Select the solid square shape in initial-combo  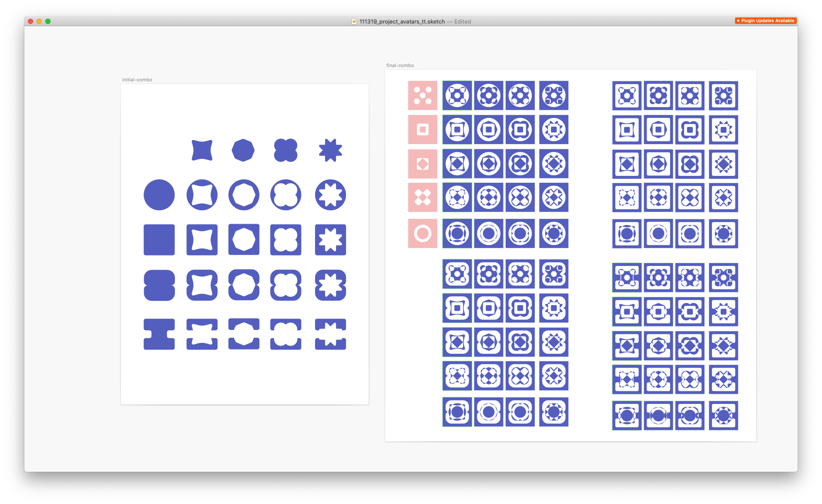159,240
